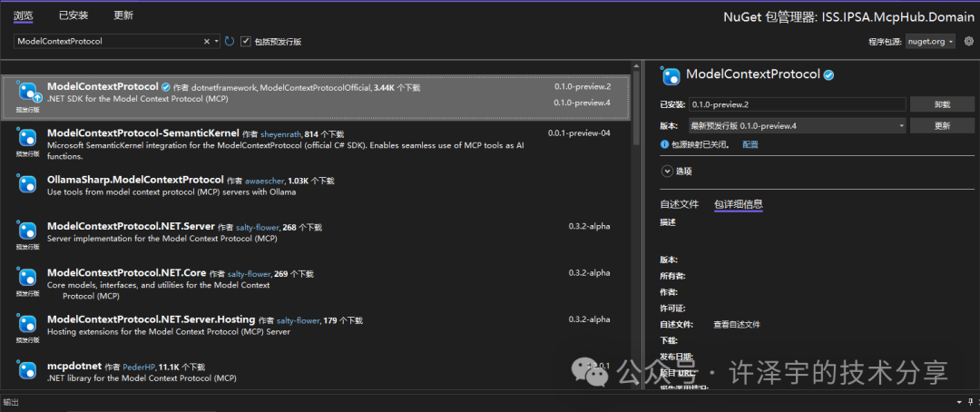The height and width of the screenshot is (412, 980).
Task: Click author link awaescher
Action: point(265,181)
